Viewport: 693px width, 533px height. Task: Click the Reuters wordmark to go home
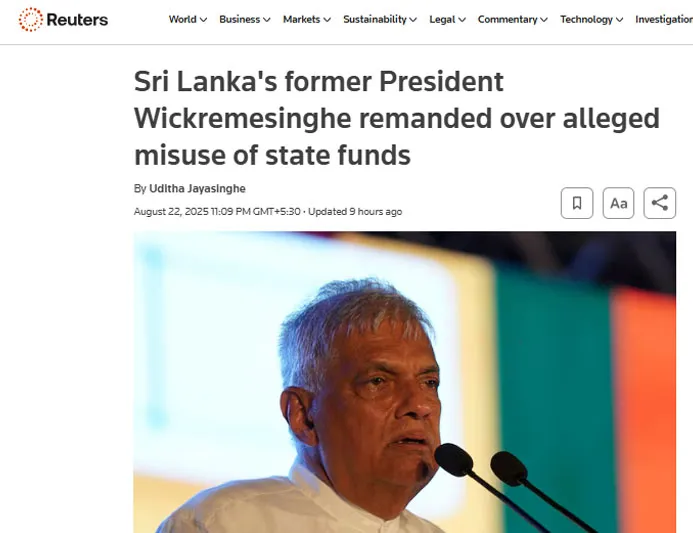click(77, 19)
